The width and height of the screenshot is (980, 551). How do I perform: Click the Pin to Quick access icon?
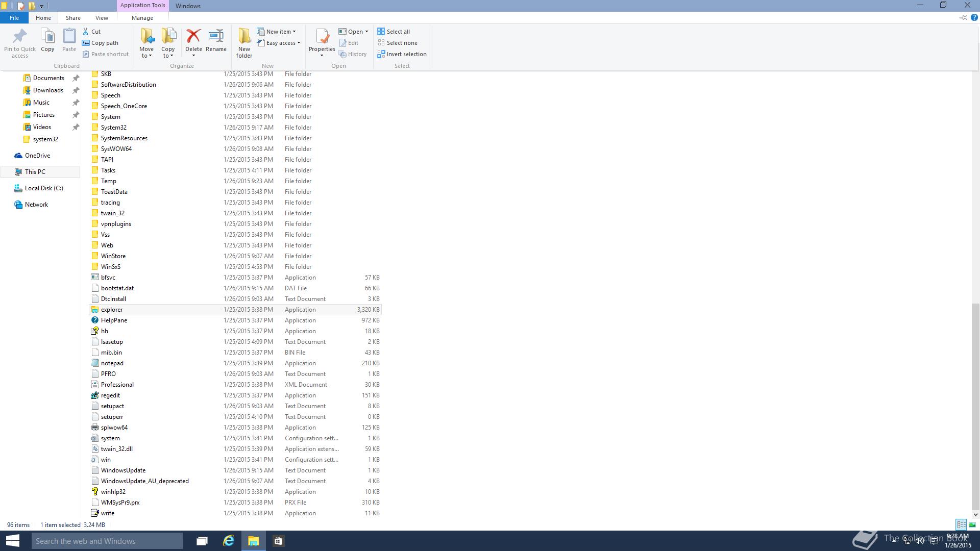20,36
